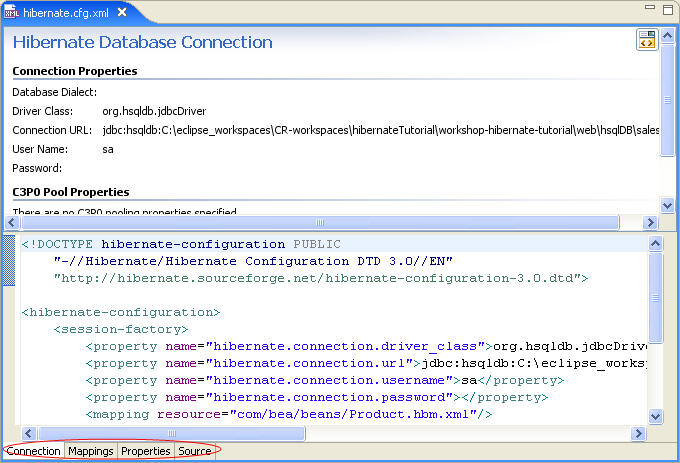Toggle the split layout icon in header

[647, 39]
